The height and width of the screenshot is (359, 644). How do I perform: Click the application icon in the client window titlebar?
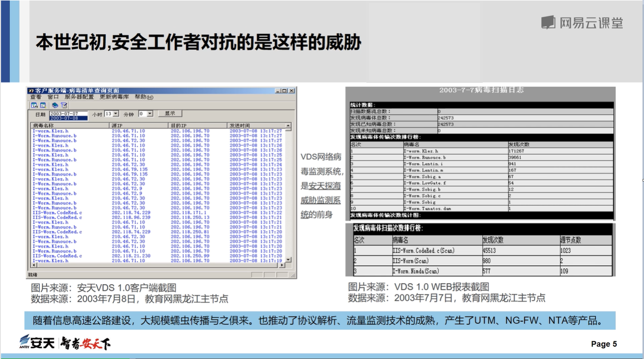(x=31, y=90)
